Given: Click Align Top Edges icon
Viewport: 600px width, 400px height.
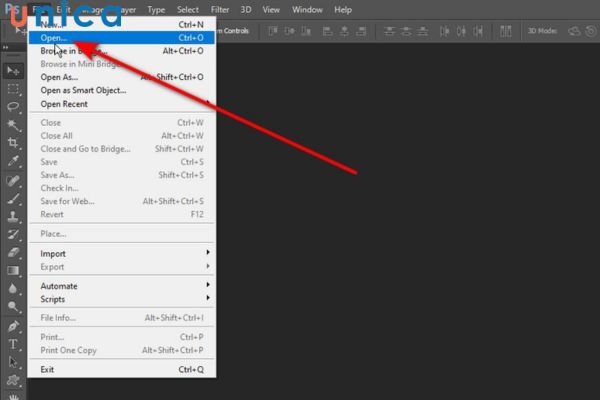Looking at the screenshot, I should click(x=273, y=31).
